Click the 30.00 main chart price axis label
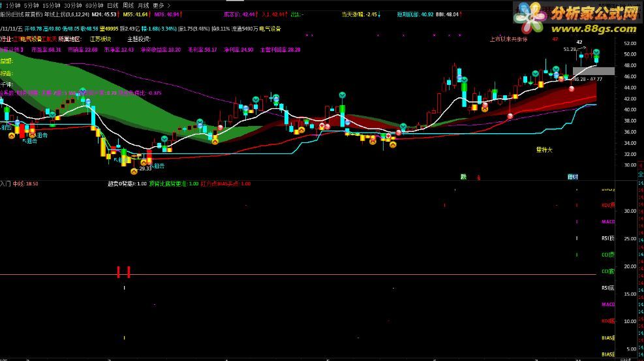 pos(630,165)
